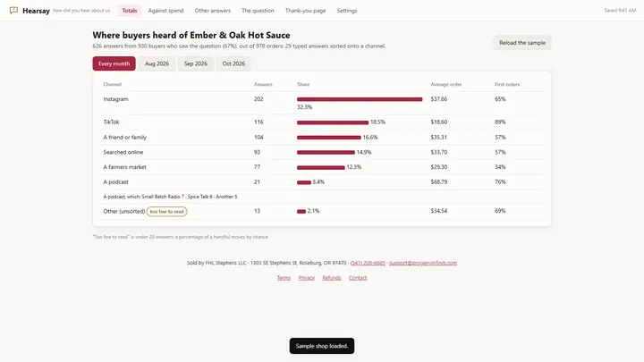
Task: Select the A farmers market row
Action: [322, 167]
